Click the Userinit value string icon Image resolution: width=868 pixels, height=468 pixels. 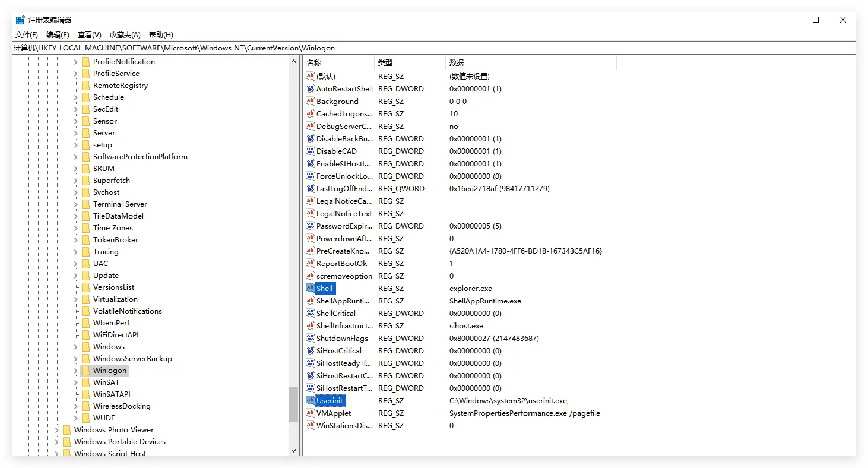310,400
